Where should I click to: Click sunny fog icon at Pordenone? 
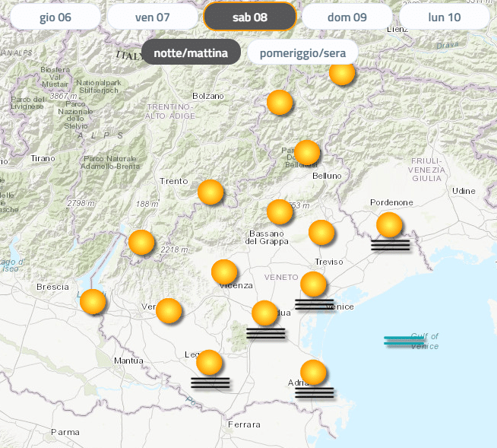click(x=390, y=226)
